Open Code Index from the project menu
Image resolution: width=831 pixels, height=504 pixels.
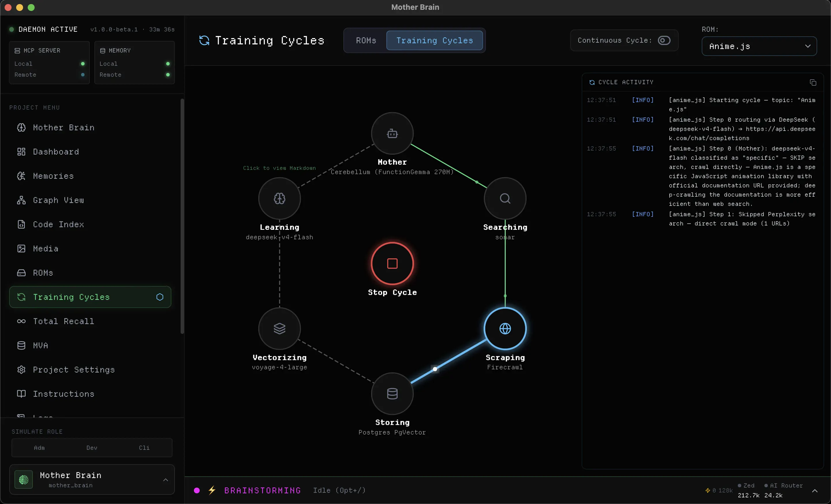pos(90,224)
